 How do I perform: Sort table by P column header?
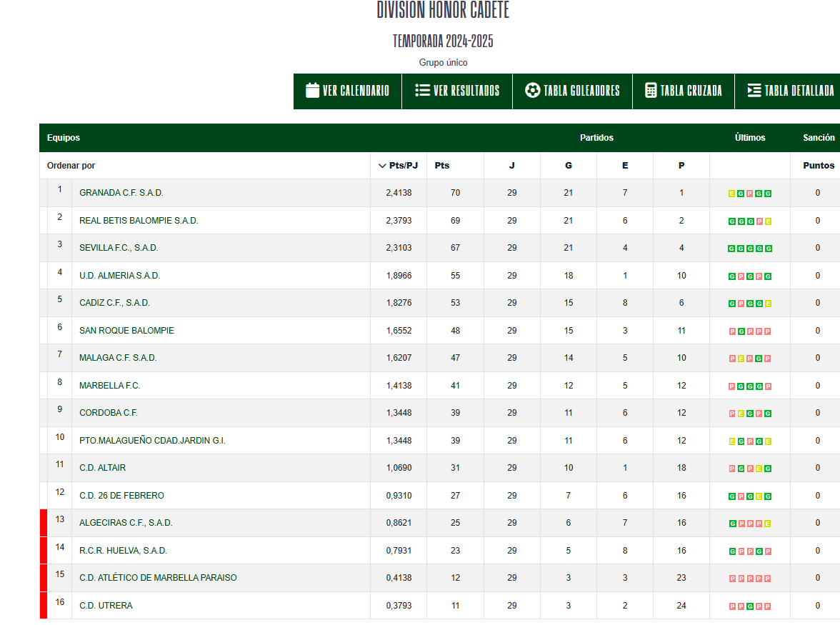pyautogui.click(x=681, y=166)
